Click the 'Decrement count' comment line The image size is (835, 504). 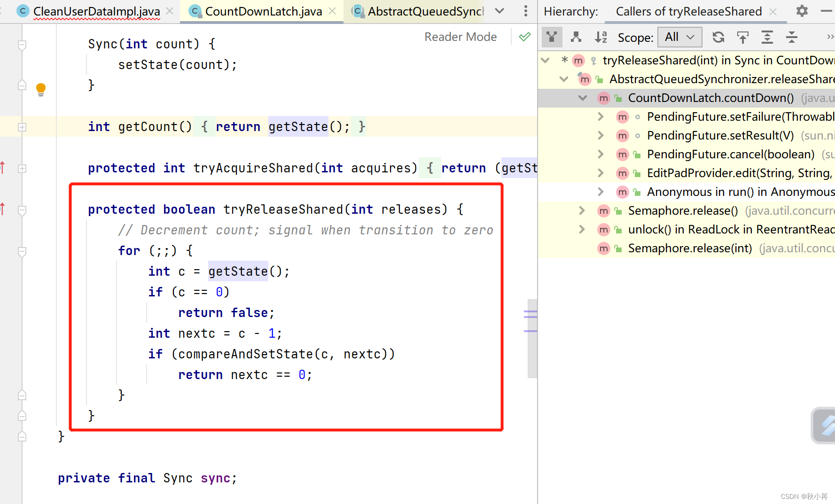[x=305, y=230]
